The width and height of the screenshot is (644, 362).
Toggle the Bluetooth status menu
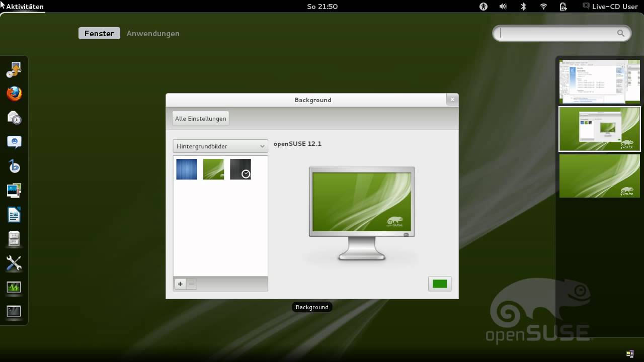[x=523, y=7]
